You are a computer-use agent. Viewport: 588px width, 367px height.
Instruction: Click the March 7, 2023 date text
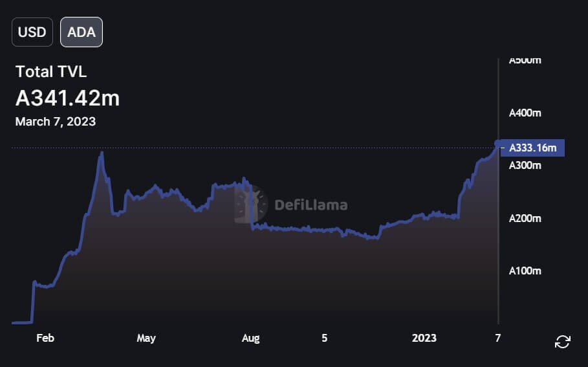tap(56, 122)
